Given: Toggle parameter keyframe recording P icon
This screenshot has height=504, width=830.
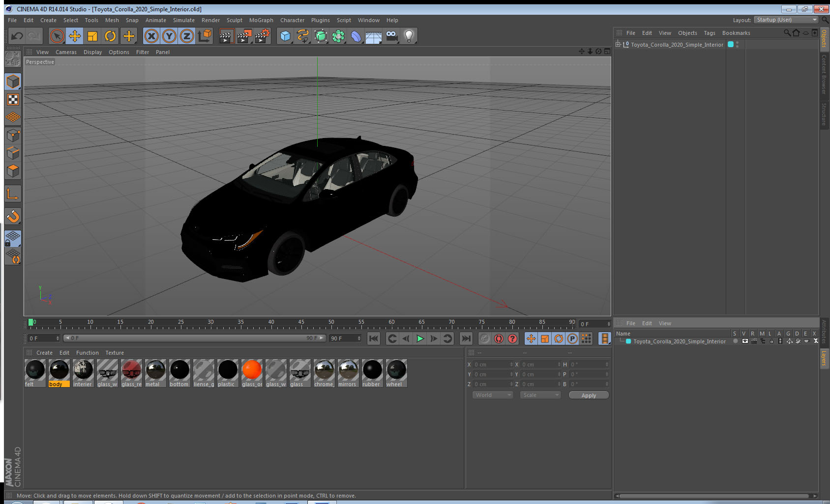Looking at the screenshot, I should tap(572, 338).
